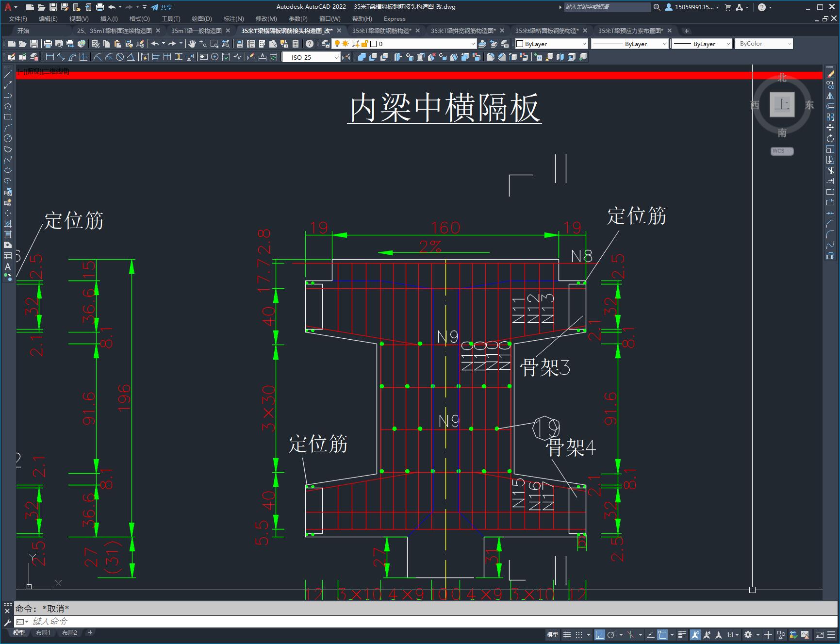Image resolution: width=840 pixels, height=644 pixels.
Task: Toggle grid display in the status bar
Action: coord(567,635)
